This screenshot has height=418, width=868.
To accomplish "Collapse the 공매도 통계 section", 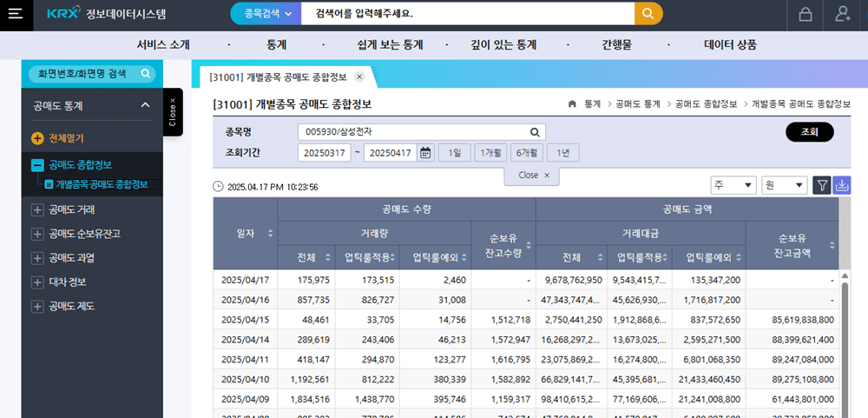I will point(145,105).
